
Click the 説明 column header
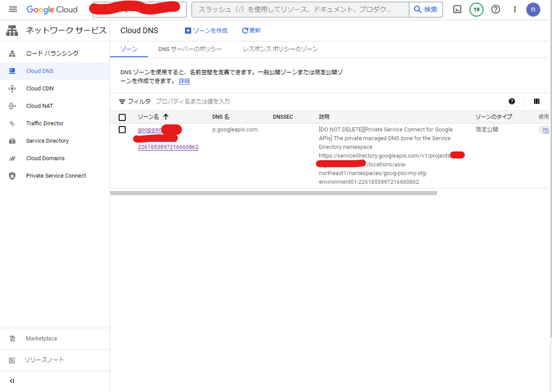324,117
